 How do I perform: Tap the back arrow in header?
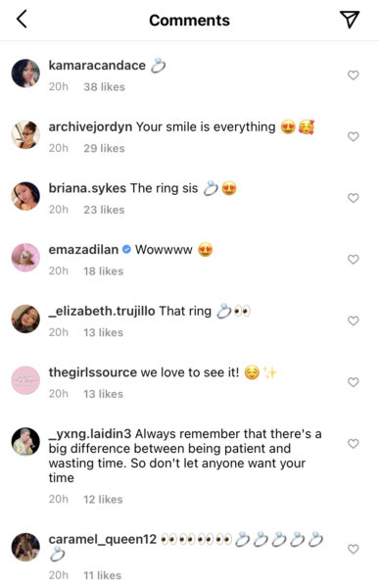pyautogui.click(x=23, y=20)
